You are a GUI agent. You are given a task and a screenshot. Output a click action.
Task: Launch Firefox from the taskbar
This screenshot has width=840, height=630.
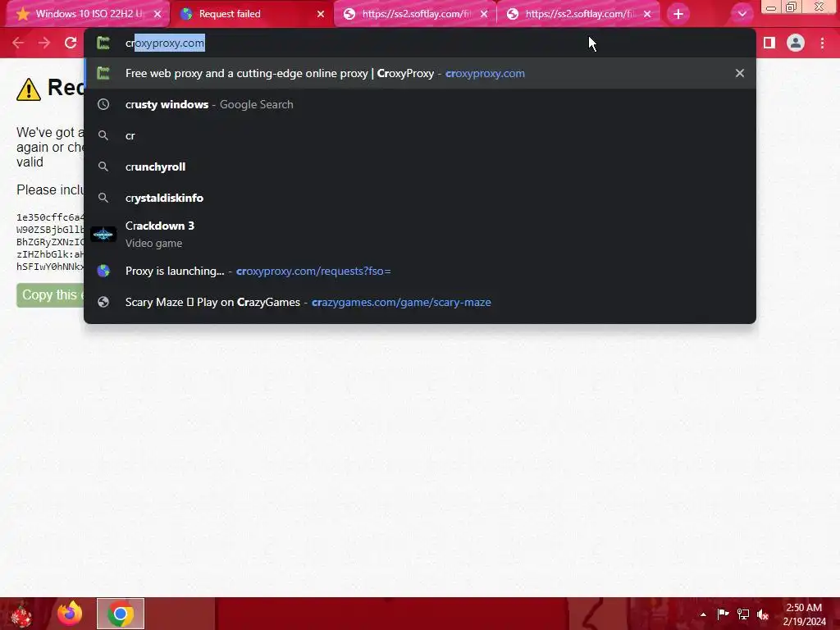tap(71, 614)
